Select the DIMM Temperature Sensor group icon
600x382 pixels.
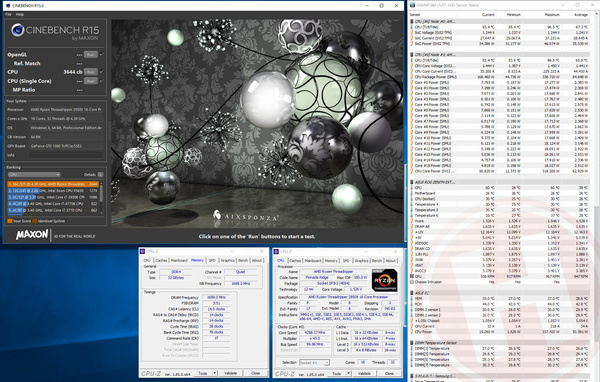(x=412, y=343)
